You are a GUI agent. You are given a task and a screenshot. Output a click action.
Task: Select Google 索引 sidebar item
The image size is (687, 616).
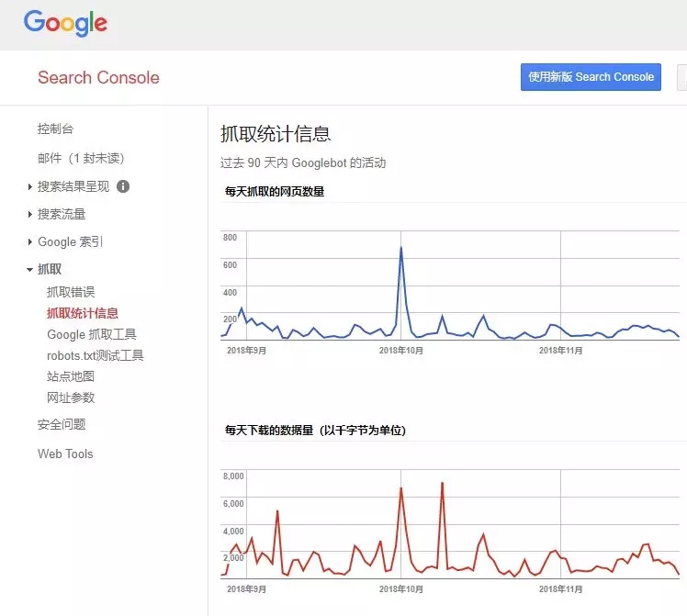70,241
